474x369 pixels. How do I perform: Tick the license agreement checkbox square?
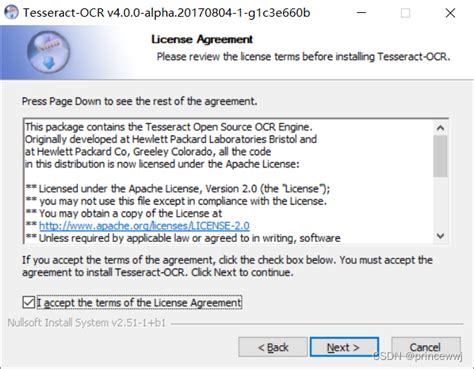(x=29, y=302)
